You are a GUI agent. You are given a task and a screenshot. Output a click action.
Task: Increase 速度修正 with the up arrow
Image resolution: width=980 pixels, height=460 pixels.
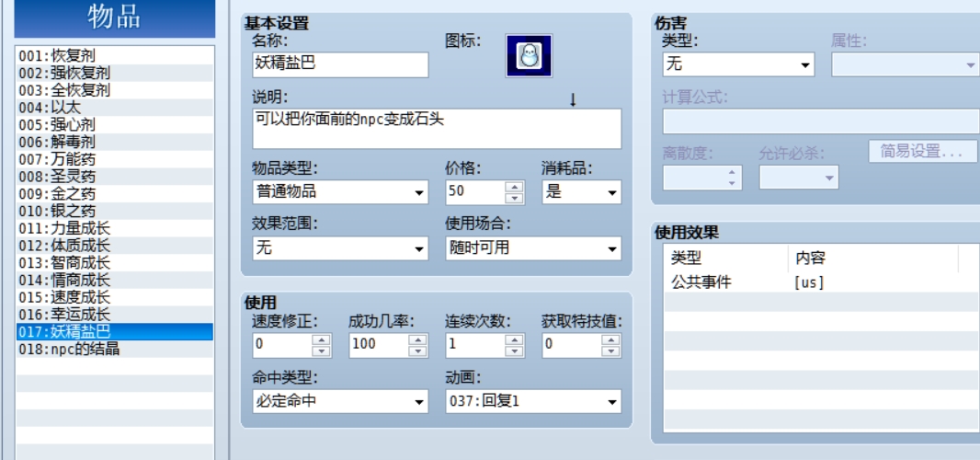(x=321, y=339)
